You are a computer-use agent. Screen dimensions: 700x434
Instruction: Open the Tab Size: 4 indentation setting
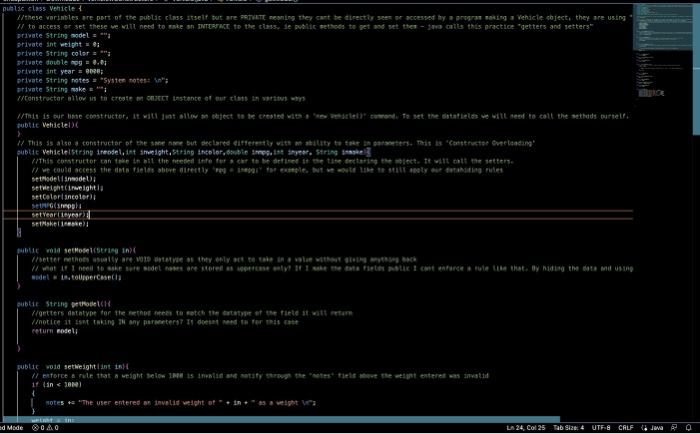568,427
